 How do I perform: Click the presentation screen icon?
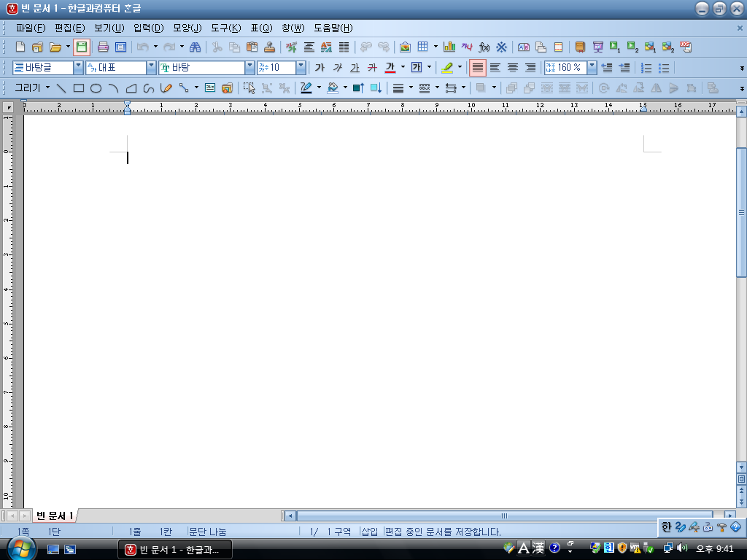coord(597,47)
